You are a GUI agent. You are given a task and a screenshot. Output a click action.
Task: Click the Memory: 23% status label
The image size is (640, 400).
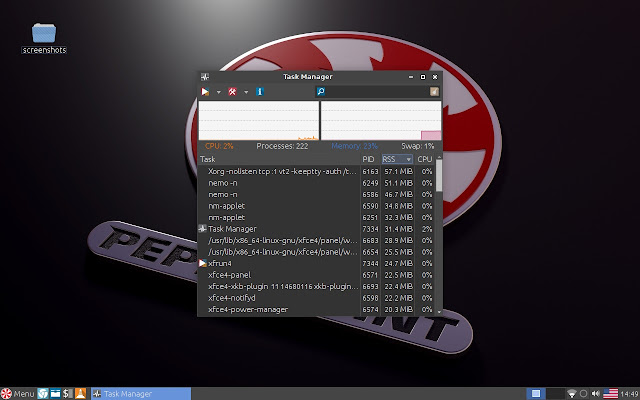[x=354, y=146]
